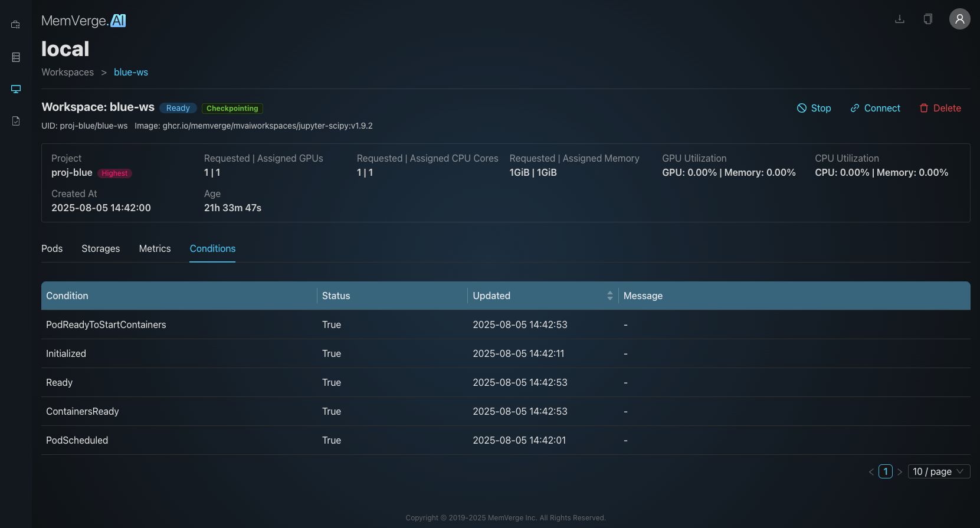The width and height of the screenshot is (980, 528).
Task: Open the user profile avatar
Action: (959, 19)
